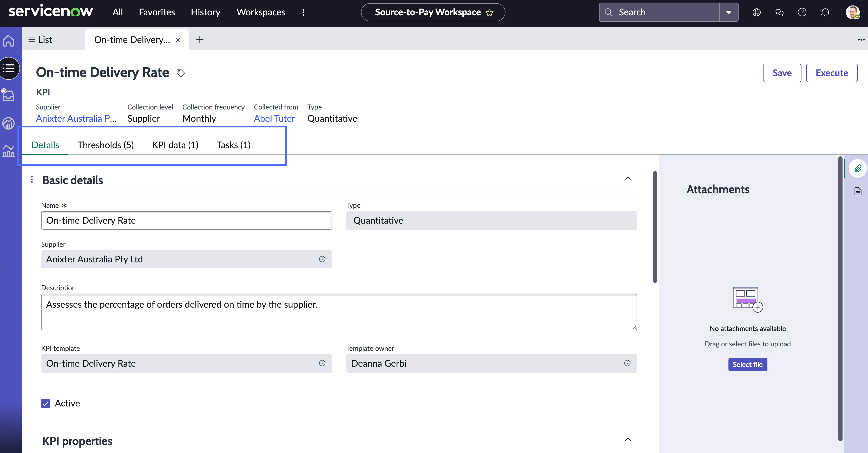
Task: Collapse the KPI properties section
Action: [628, 439]
